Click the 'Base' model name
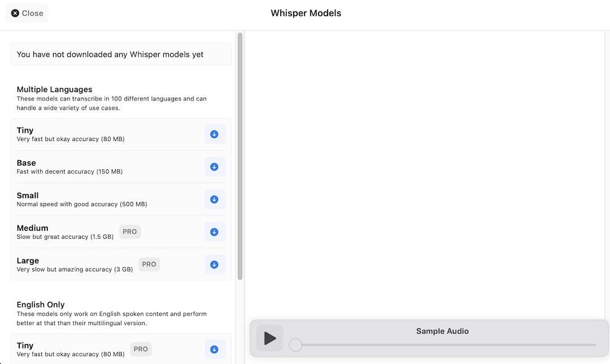The height and width of the screenshot is (364, 610). point(26,163)
